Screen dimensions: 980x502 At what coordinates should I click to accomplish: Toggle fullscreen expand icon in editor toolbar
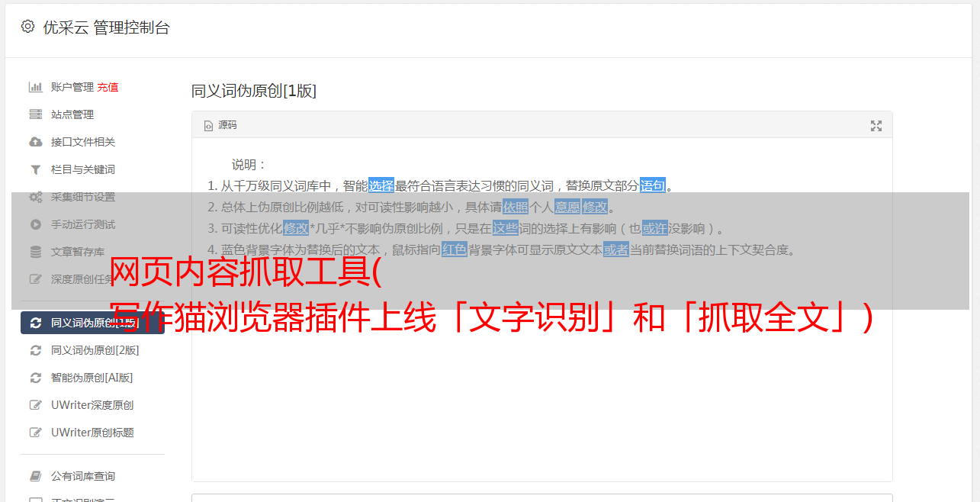pos(876,126)
